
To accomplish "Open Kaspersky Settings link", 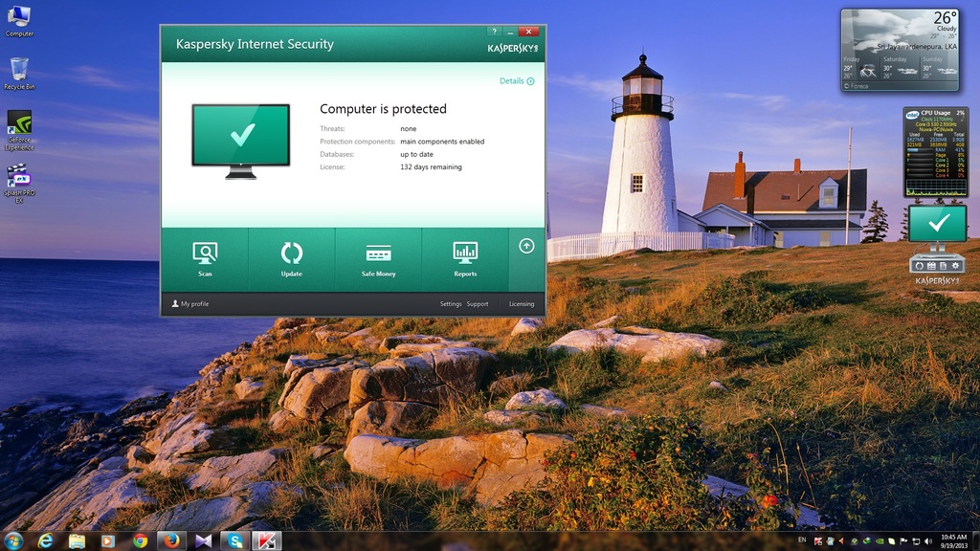I will (x=451, y=304).
